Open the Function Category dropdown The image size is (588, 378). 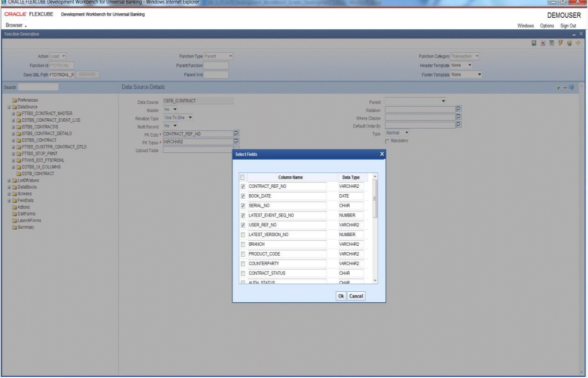465,56
